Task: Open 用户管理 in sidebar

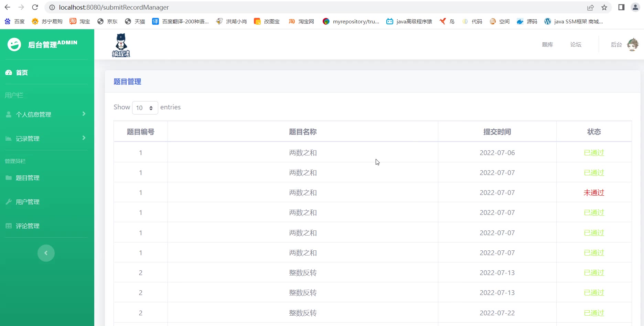Action: tap(23, 202)
